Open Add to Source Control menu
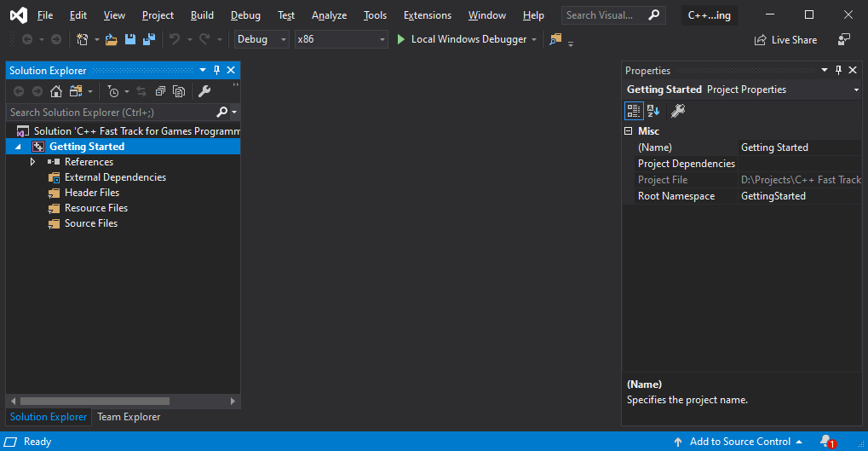Viewport: 868px width, 451px height. pos(739,442)
